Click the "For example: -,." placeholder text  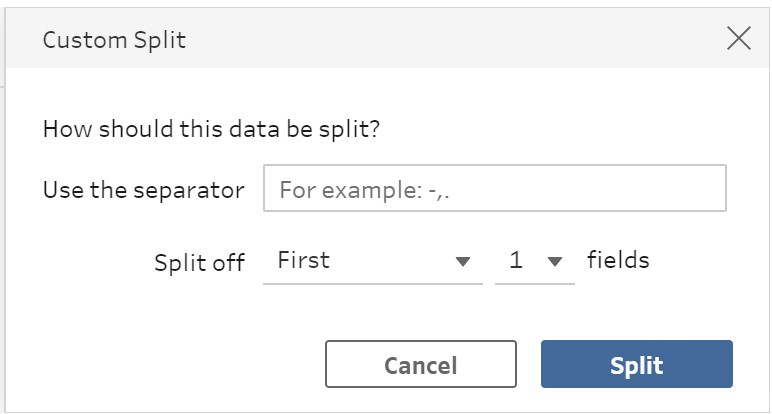[371, 189]
